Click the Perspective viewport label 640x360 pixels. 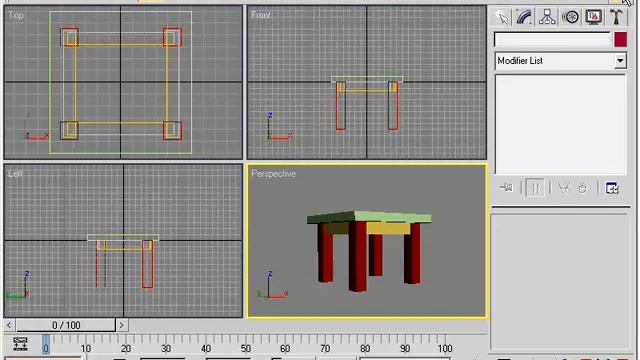point(273,174)
